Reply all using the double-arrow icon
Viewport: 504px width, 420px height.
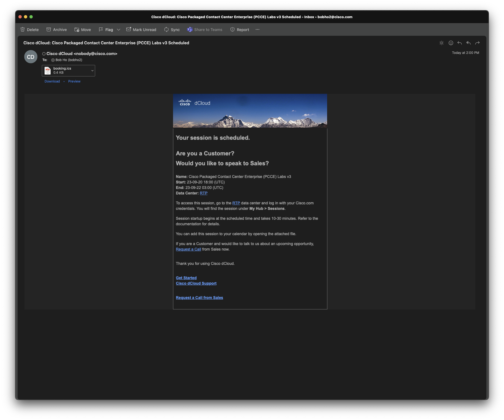pos(469,43)
